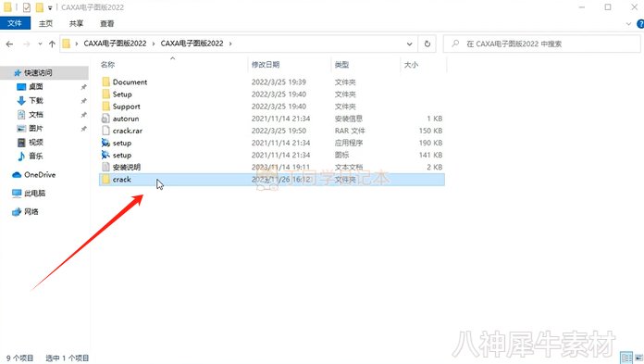Click the search box for CAXA电子图板2022
This screenshot has height=364, width=644.
pos(541,44)
